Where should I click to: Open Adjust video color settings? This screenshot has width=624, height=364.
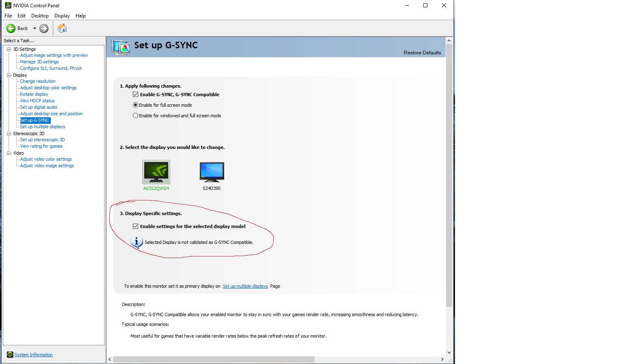coord(46,159)
